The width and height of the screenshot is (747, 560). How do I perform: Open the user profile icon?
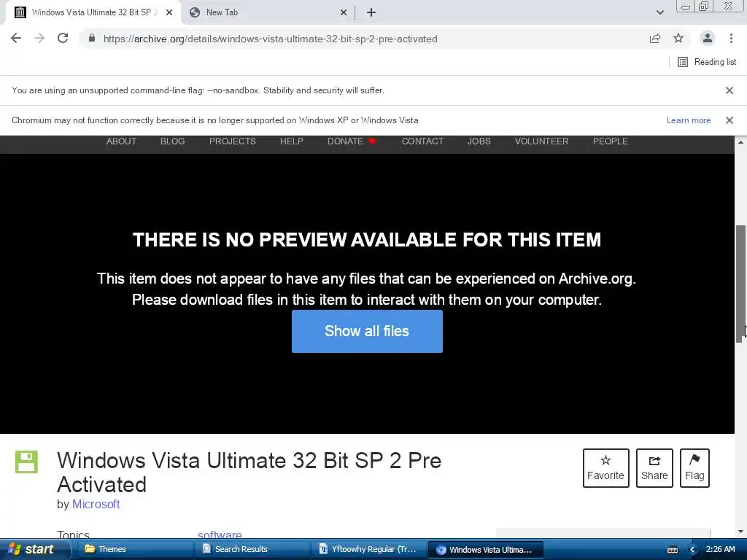708,38
